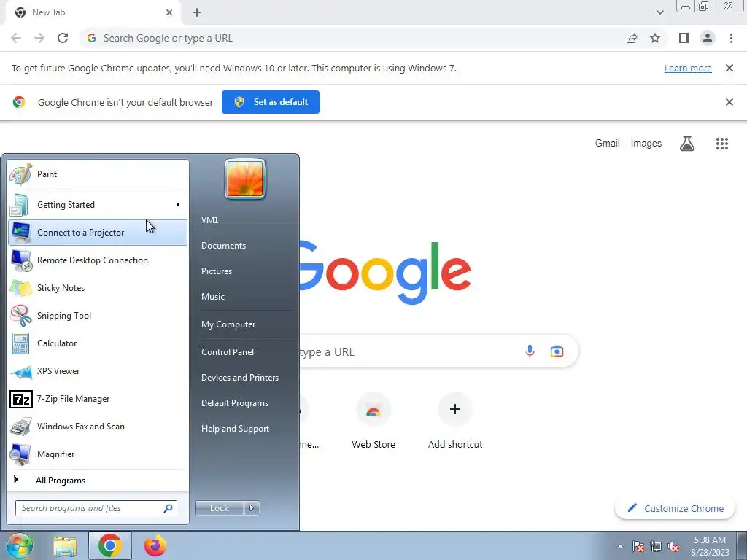Open Pictures from the Start menu

(217, 271)
